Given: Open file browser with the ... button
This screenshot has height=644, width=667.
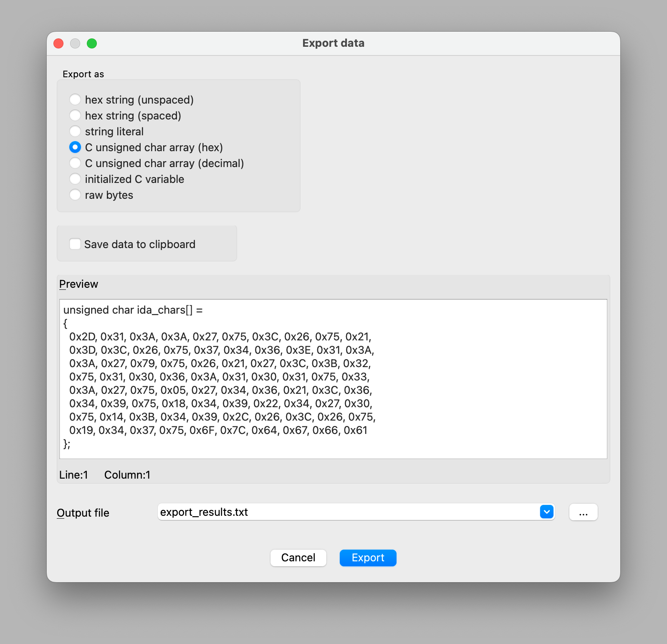Looking at the screenshot, I should coord(583,512).
